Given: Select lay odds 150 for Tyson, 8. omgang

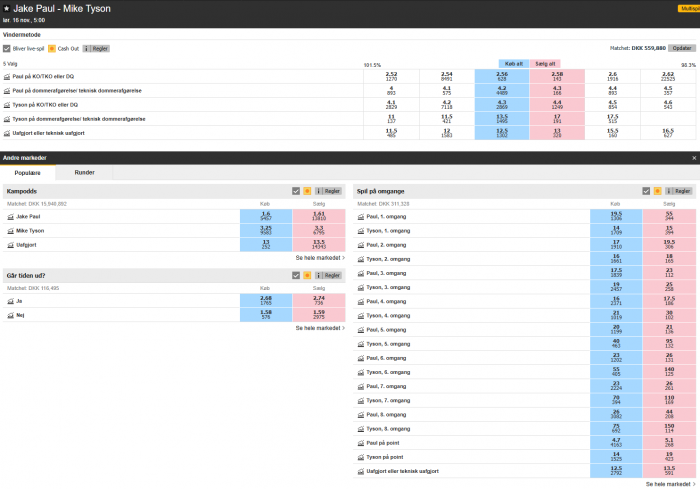Looking at the screenshot, I should click(x=669, y=429).
